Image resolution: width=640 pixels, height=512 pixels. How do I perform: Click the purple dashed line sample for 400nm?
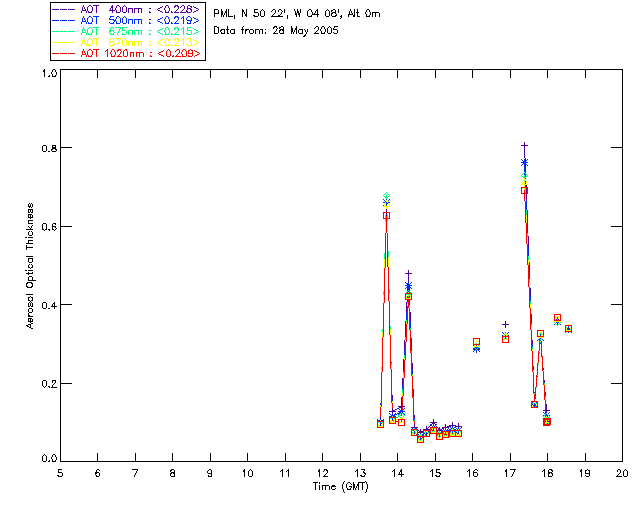64,9
